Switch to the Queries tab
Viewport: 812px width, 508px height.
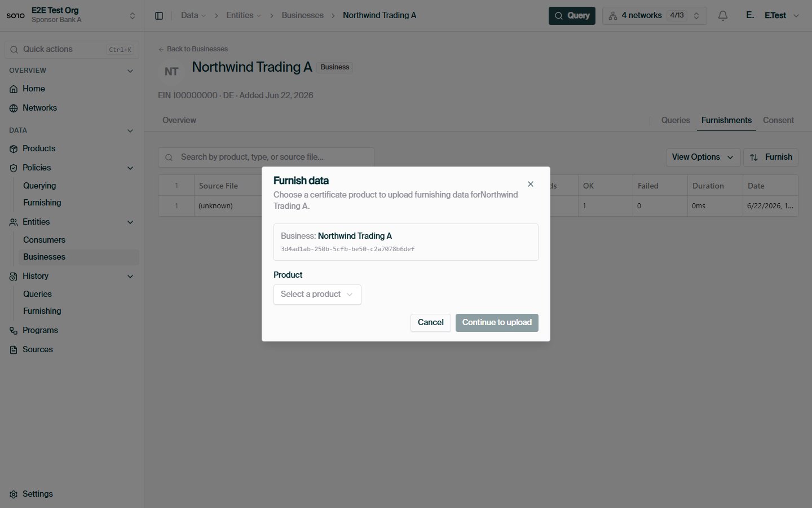coord(676,120)
